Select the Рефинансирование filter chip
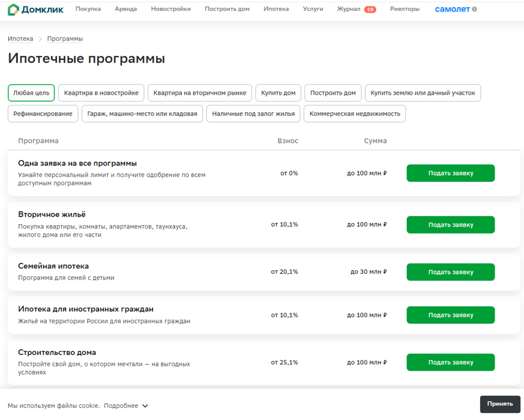 [x=43, y=114]
